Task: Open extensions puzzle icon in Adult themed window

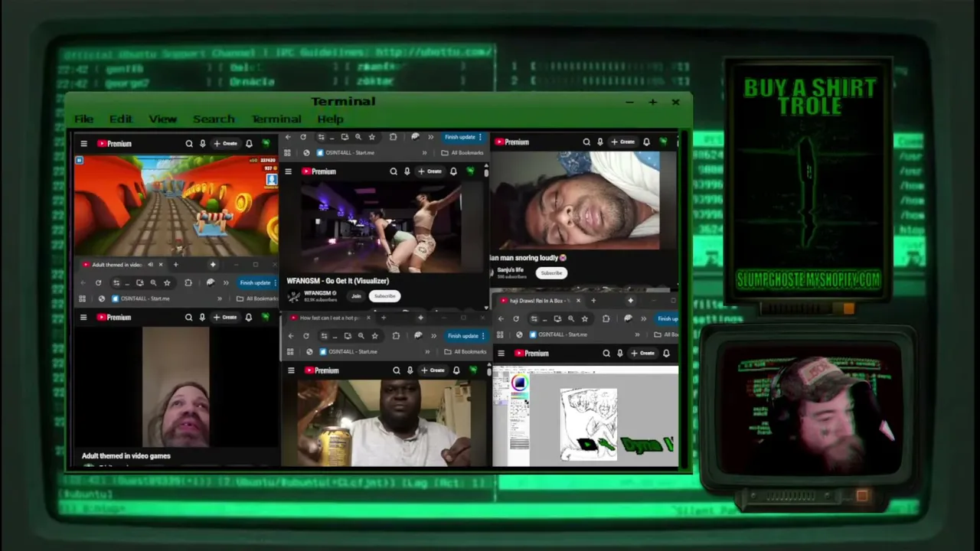Action: pyautogui.click(x=188, y=283)
